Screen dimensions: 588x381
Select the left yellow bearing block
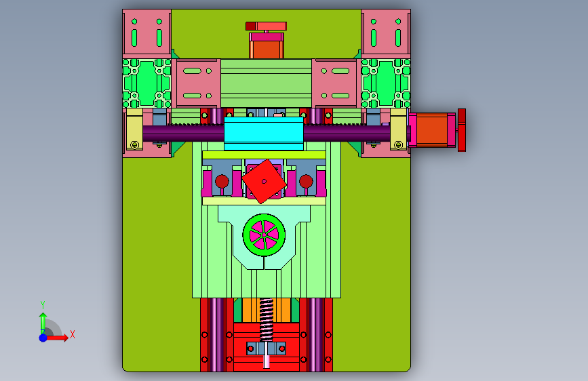pos(134,129)
